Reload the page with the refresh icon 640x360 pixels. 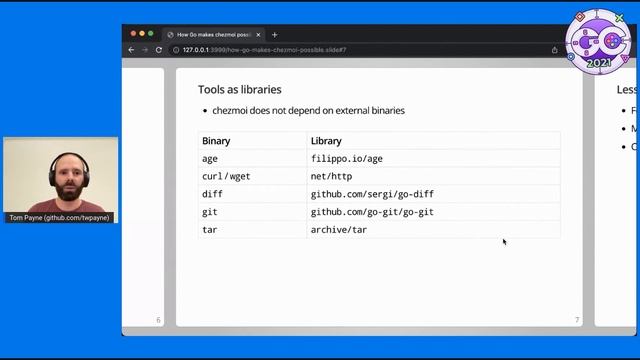[159, 50]
